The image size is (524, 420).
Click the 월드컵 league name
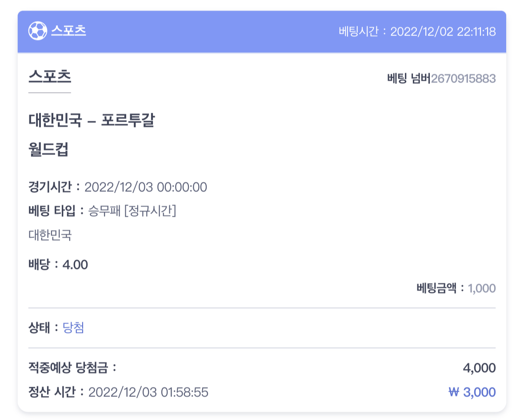(48, 149)
